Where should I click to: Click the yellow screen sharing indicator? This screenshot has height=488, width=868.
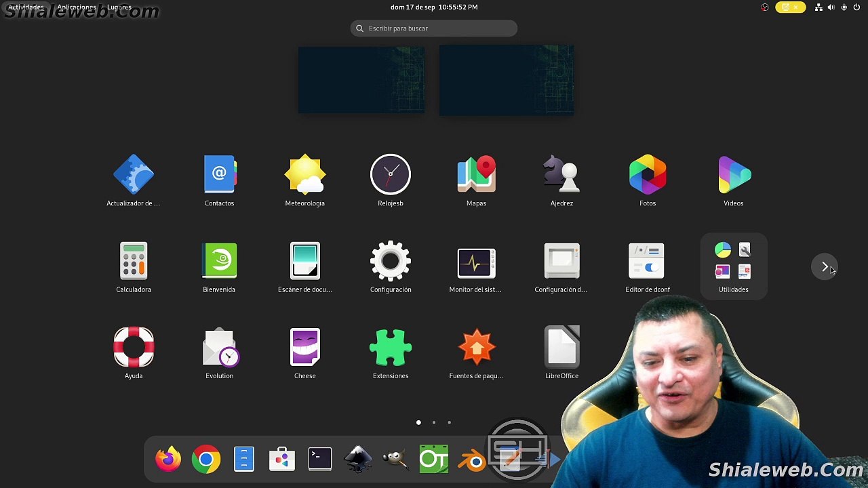click(791, 7)
